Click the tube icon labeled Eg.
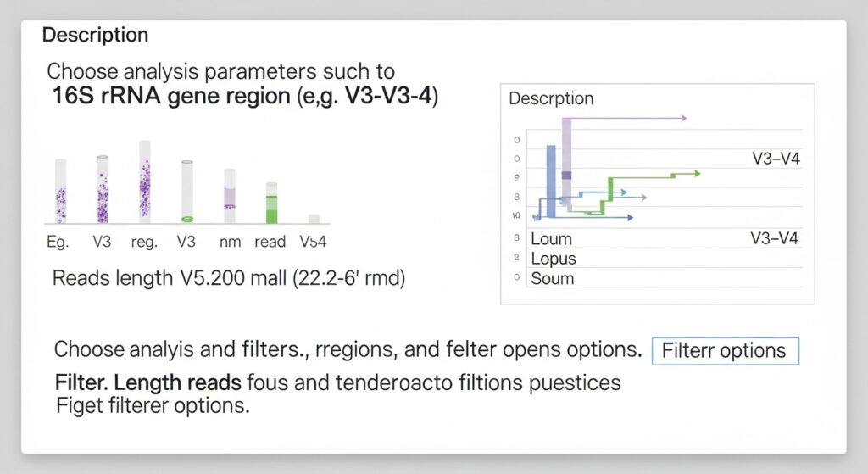The image size is (868, 474). tap(60, 192)
